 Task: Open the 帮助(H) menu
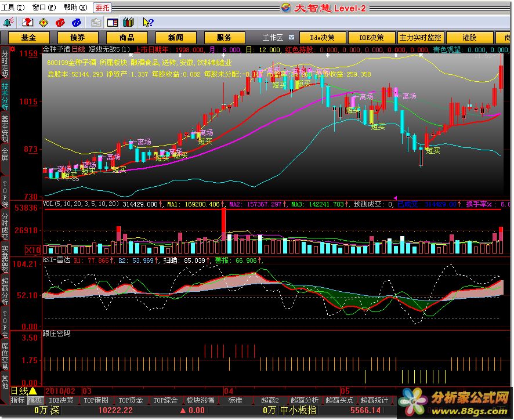(x=75, y=7)
